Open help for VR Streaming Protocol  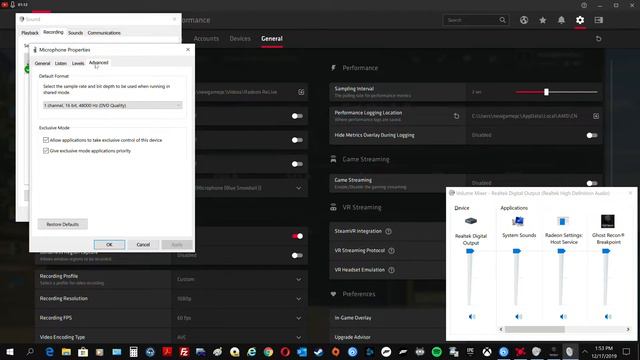391,251
